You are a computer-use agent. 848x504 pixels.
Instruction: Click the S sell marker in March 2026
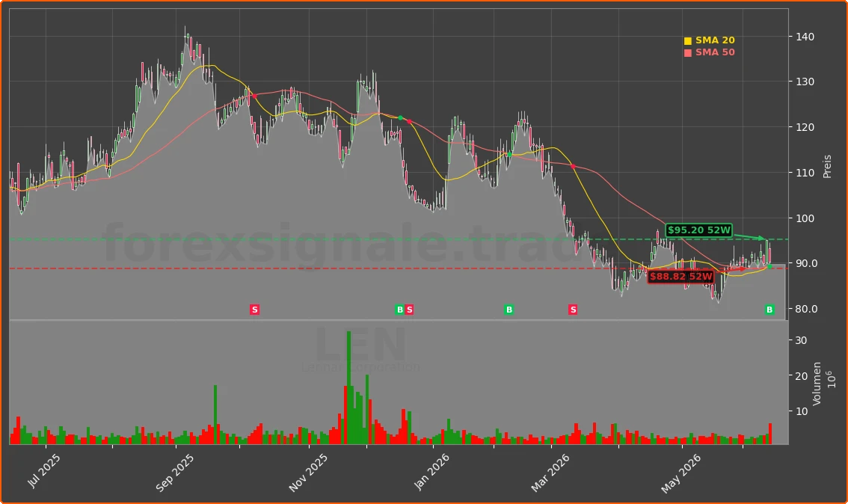pyautogui.click(x=573, y=310)
